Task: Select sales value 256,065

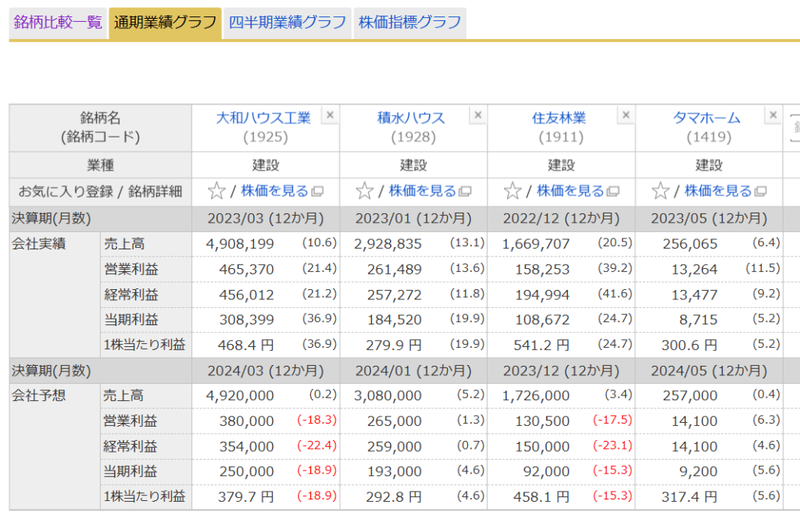Action: click(x=690, y=244)
